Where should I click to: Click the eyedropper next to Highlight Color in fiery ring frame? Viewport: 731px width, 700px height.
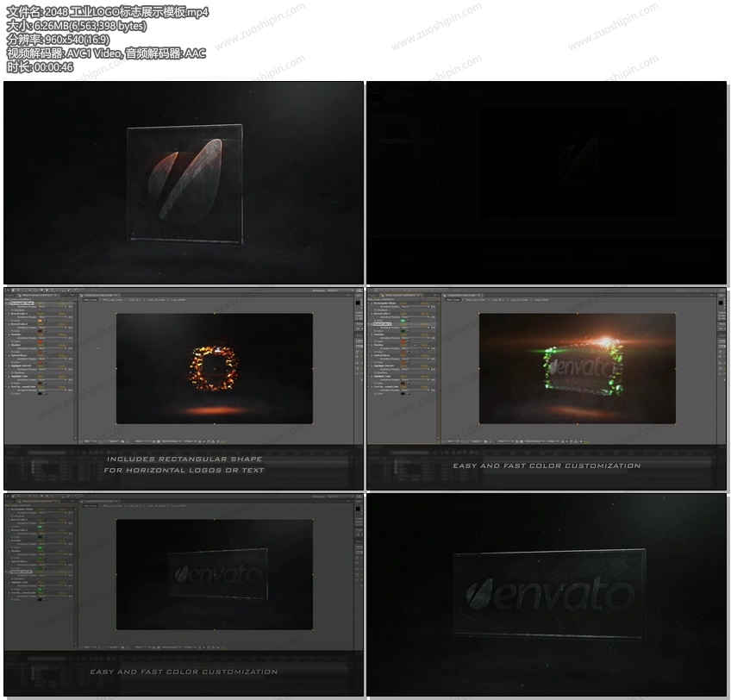47,382
